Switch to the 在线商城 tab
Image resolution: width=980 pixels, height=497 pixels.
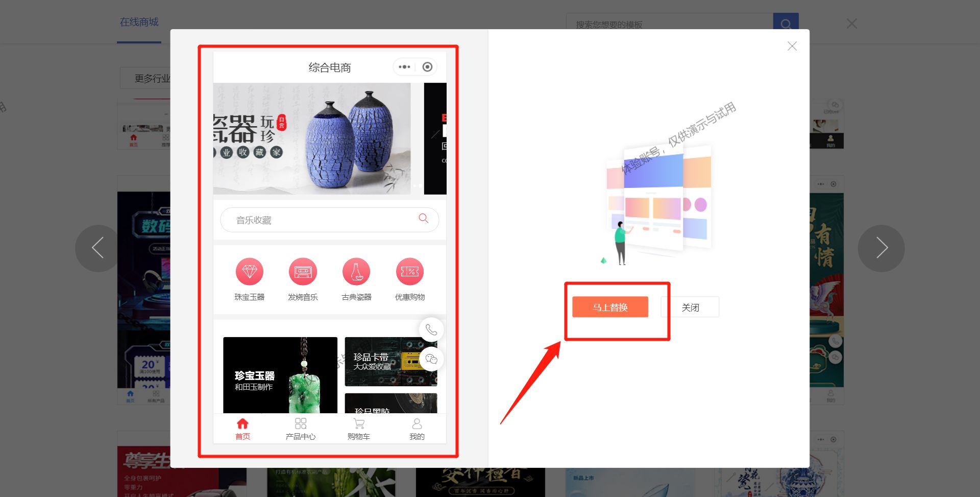pyautogui.click(x=139, y=22)
